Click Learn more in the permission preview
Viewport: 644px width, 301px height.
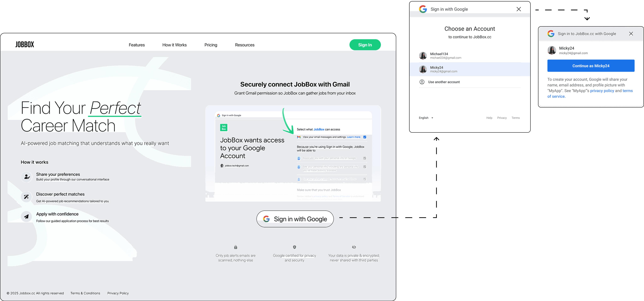pyautogui.click(x=353, y=137)
